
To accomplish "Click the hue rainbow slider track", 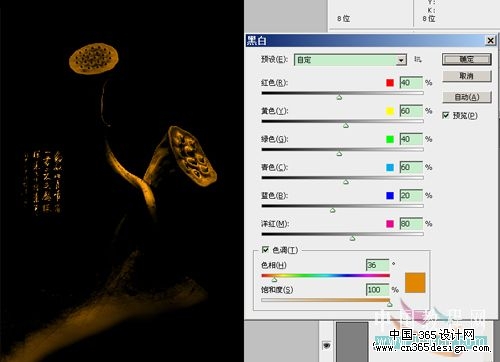I will (326, 275).
